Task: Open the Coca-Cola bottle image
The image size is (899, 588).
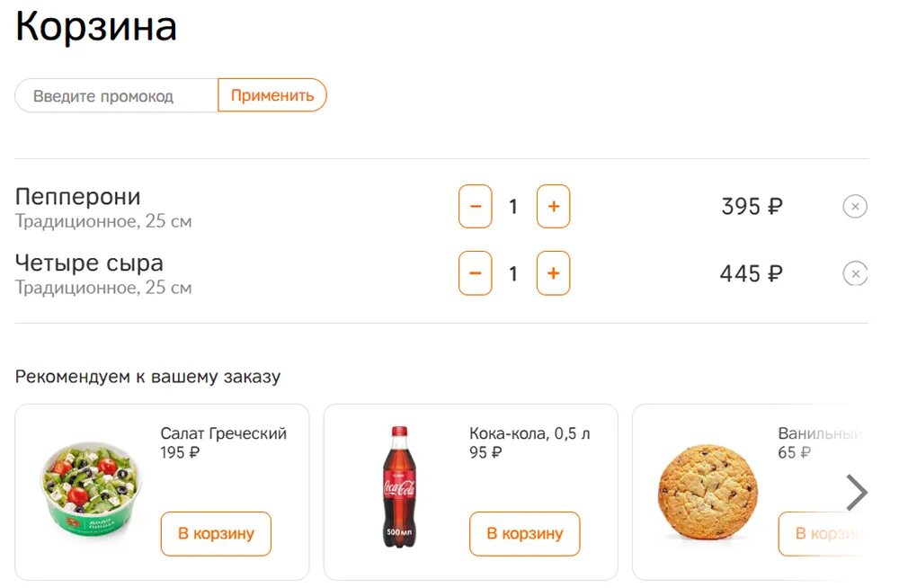Action: 399,487
